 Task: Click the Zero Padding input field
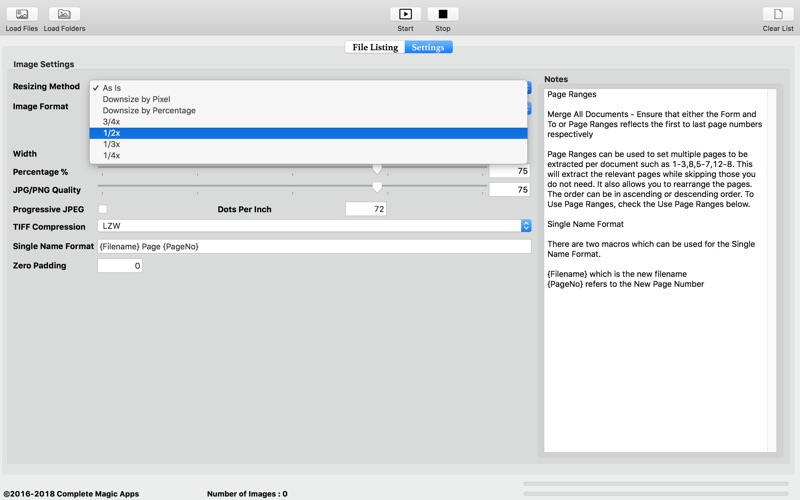(120, 265)
